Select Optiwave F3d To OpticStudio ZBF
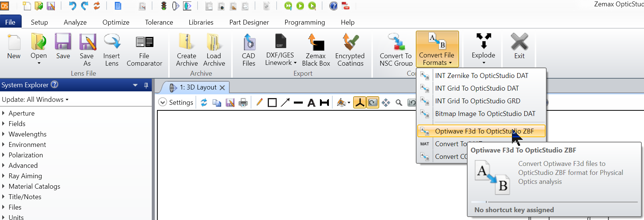Screen dimensions: 644x220 click(x=481, y=131)
